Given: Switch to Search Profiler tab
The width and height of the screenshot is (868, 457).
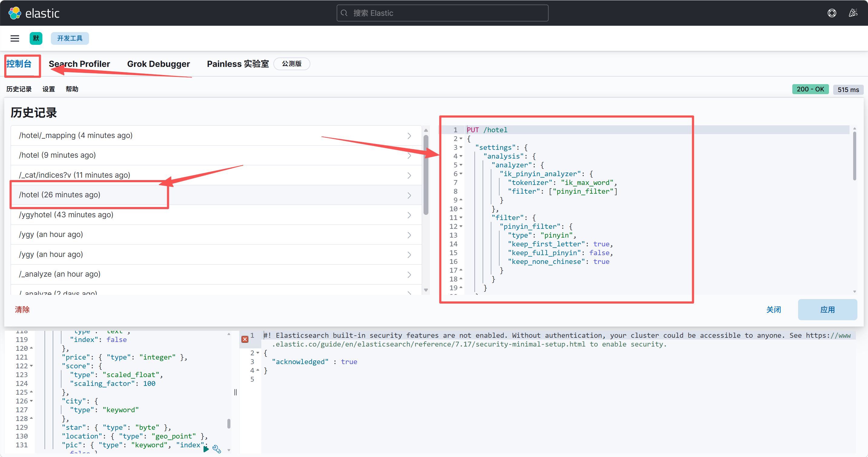Looking at the screenshot, I should click(x=79, y=64).
